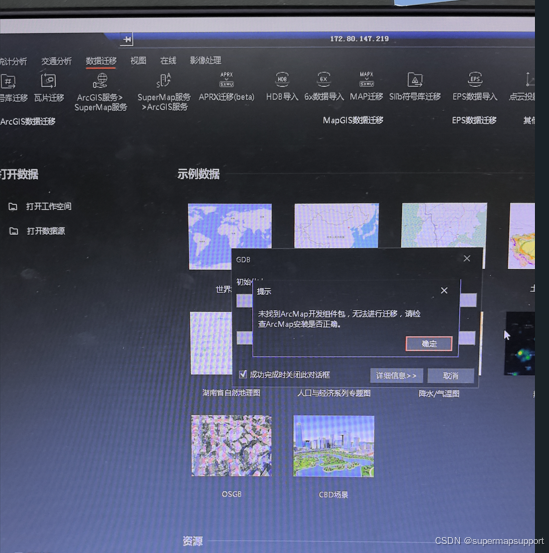Click folder icon beside 打开数据源
This screenshot has height=553, width=549.
click(x=13, y=231)
